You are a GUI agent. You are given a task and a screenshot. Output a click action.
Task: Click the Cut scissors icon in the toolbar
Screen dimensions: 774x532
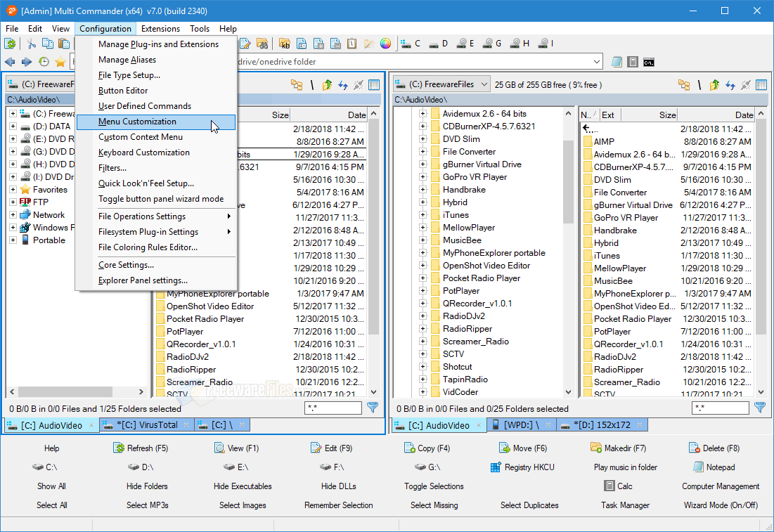point(32,44)
